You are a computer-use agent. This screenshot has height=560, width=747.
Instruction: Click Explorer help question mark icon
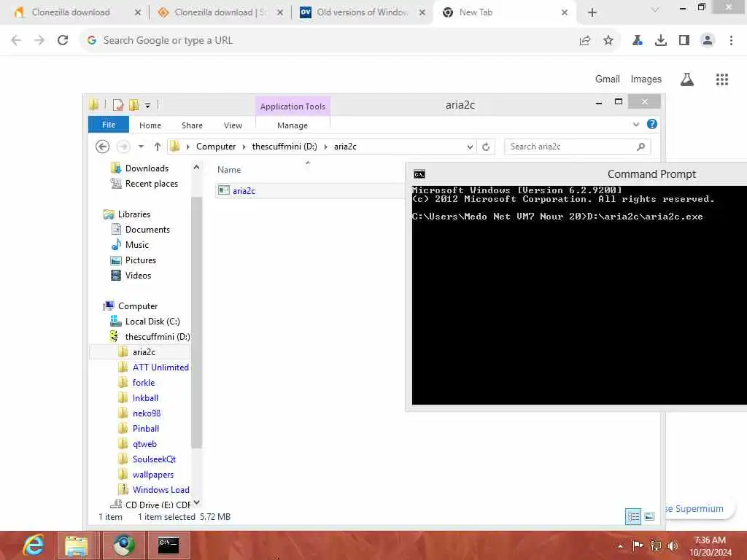[x=652, y=124]
